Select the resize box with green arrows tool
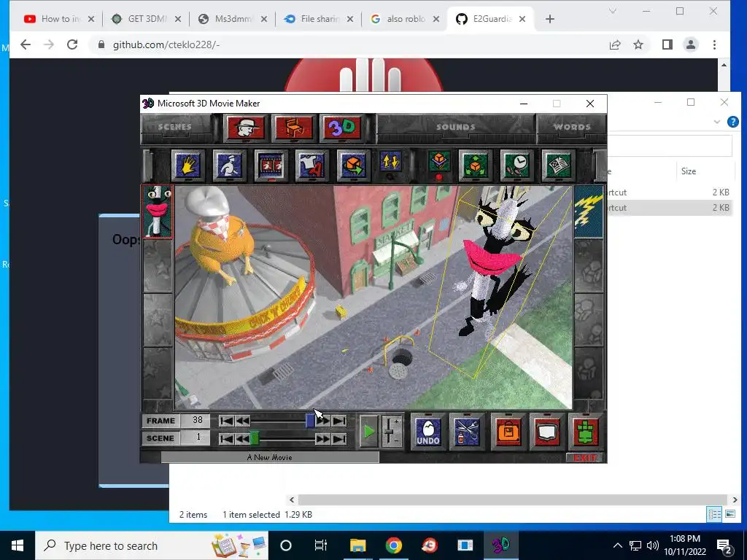Screen dimensions: 747x560 click(475, 166)
